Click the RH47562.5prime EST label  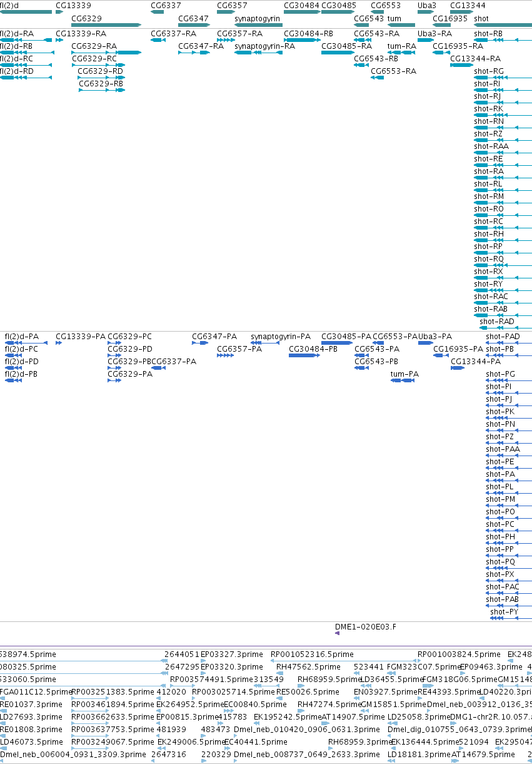309,666
